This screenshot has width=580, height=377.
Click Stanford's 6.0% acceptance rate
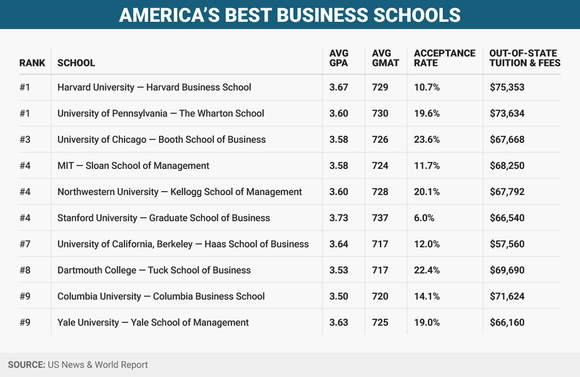click(424, 218)
